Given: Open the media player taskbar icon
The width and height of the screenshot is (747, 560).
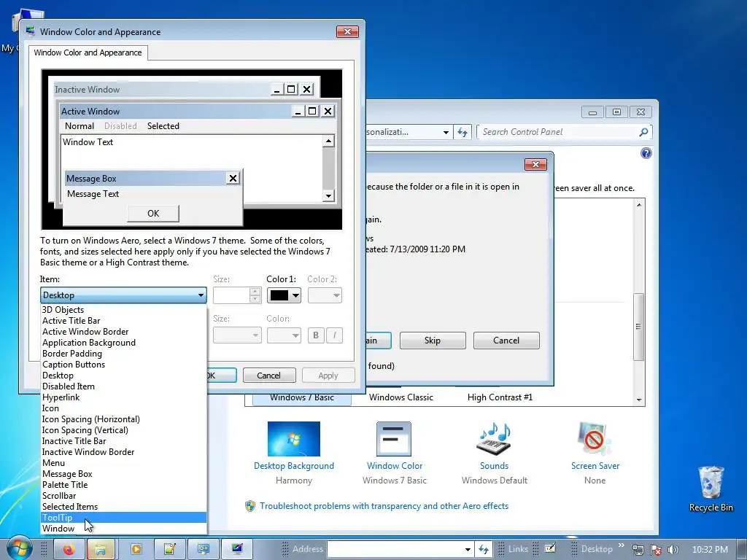Looking at the screenshot, I should tap(136, 550).
